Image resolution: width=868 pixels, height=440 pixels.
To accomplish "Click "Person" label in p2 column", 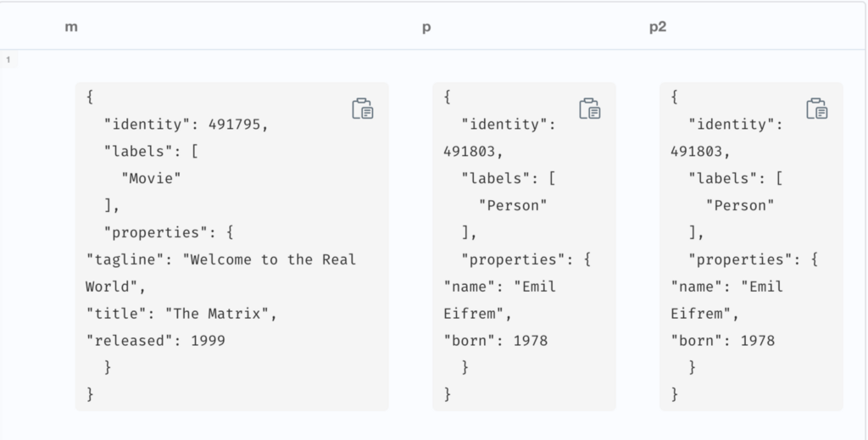I will [739, 205].
